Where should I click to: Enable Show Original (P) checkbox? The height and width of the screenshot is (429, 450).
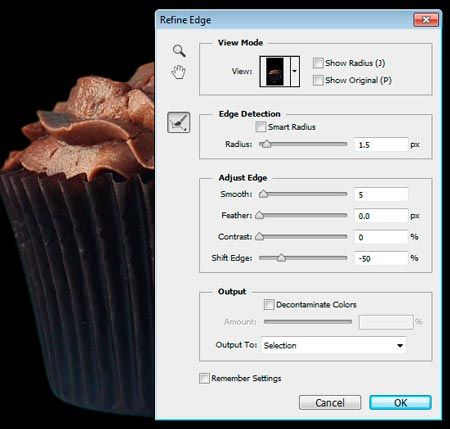coord(318,80)
